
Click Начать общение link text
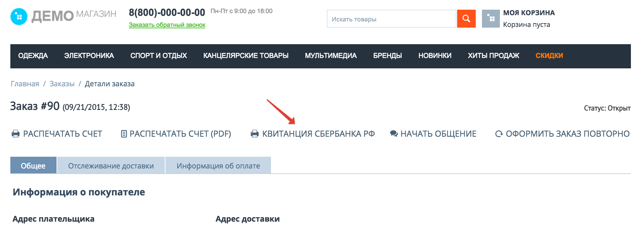click(x=438, y=134)
